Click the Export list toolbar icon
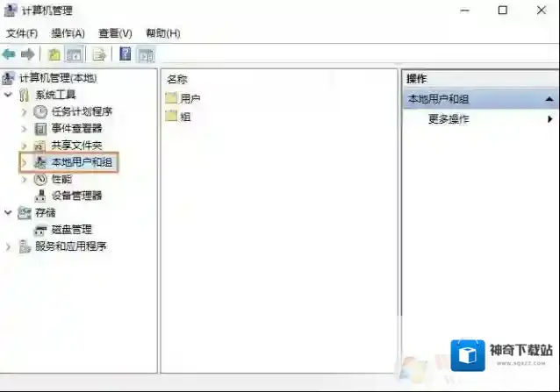This screenshot has height=392, width=560. [99, 54]
